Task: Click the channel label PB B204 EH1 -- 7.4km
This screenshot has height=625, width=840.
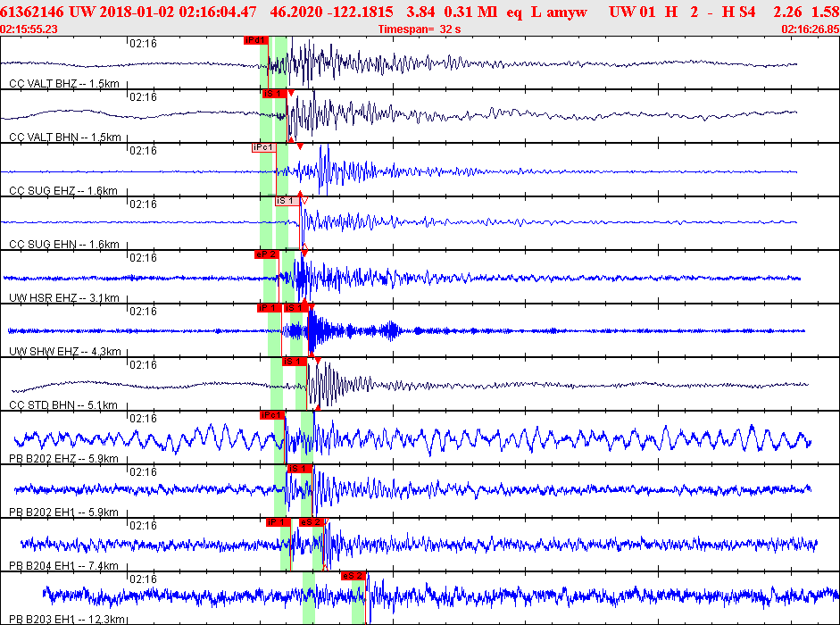Action: (63, 566)
